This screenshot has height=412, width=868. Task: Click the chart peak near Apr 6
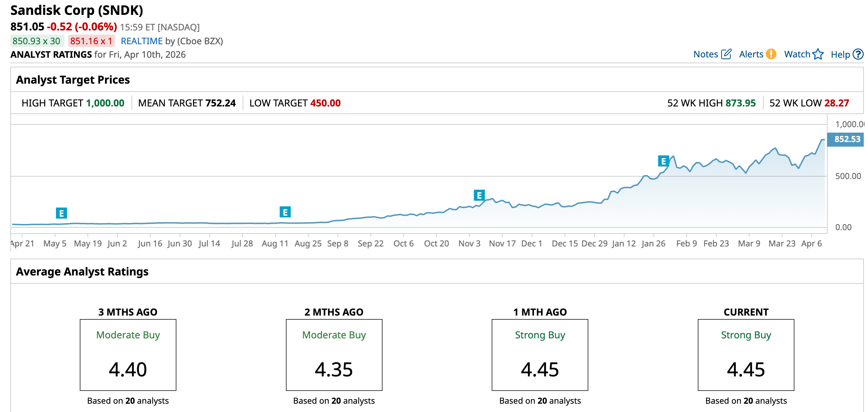point(823,140)
